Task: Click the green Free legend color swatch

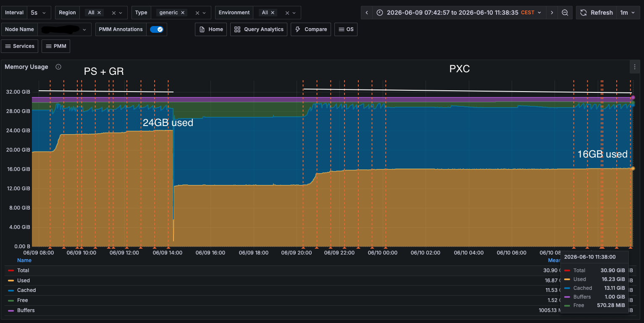Action: coord(11,300)
